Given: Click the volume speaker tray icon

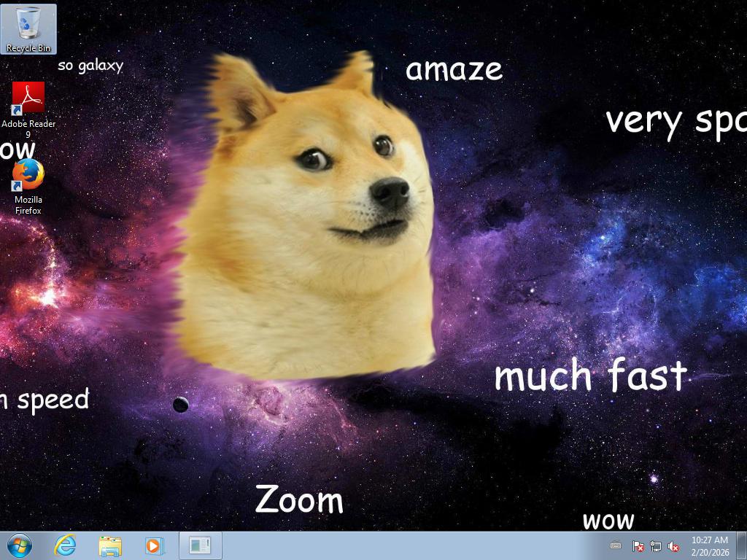Looking at the screenshot, I should coord(674,546).
